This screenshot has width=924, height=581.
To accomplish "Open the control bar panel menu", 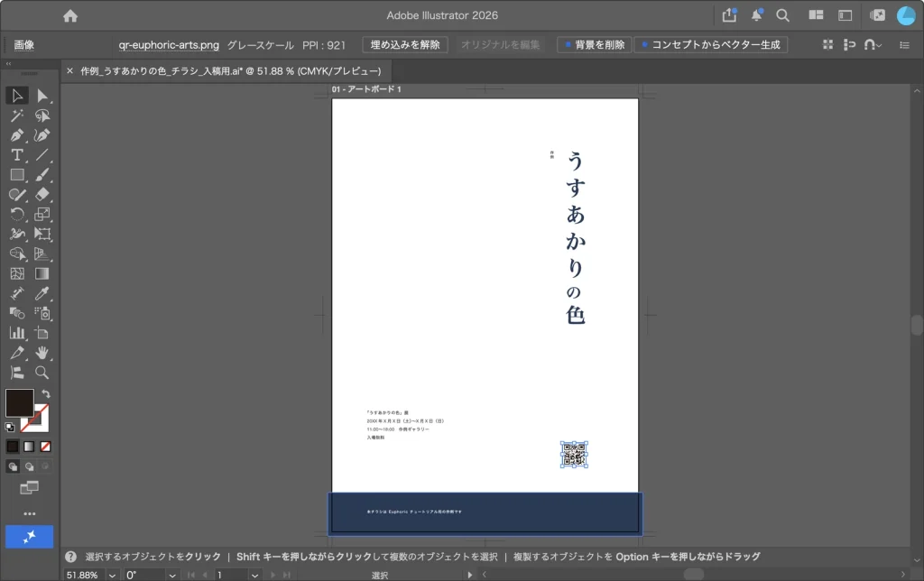I will click(x=904, y=45).
